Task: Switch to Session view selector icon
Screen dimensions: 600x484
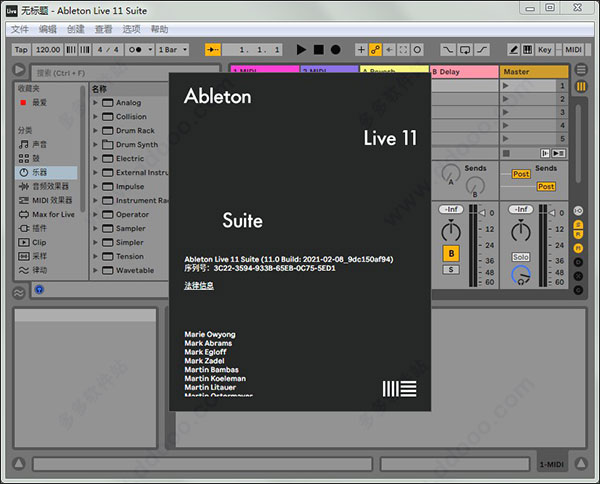Action: click(x=581, y=87)
